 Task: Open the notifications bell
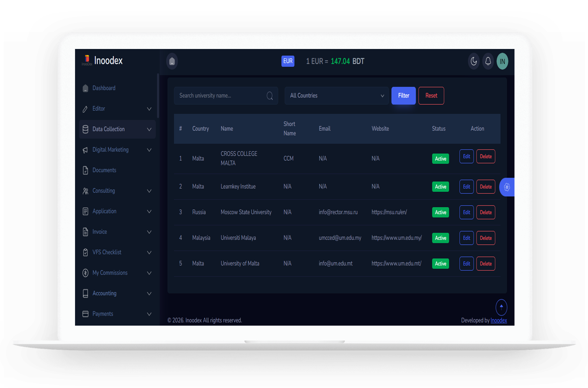(x=488, y=61)
